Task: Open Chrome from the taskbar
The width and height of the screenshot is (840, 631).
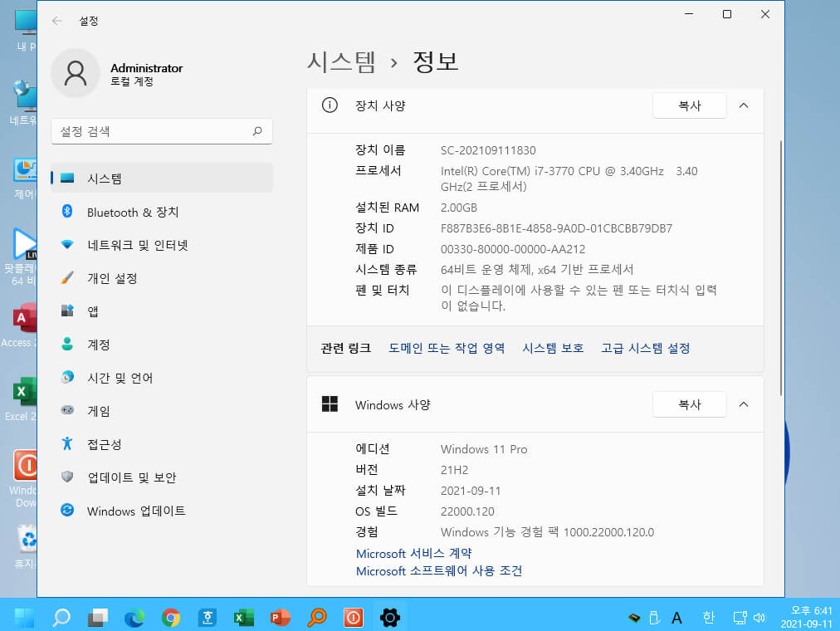Action: (171, 618)
